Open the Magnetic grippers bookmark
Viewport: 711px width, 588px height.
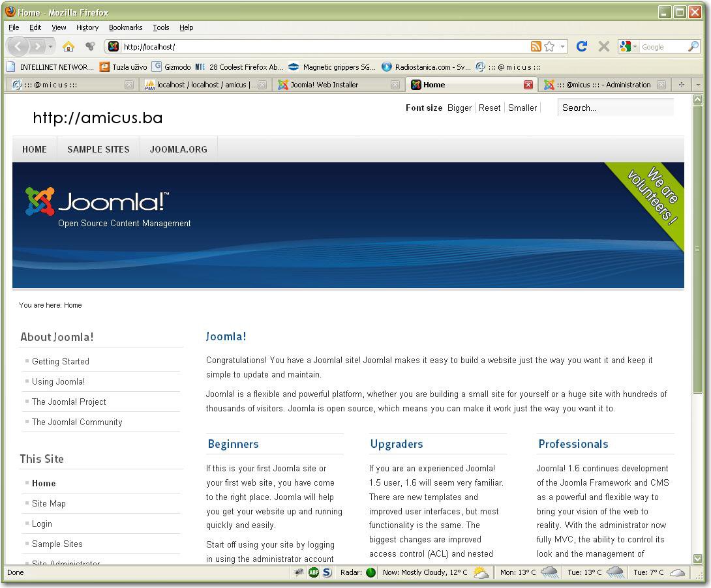point(333,67)
